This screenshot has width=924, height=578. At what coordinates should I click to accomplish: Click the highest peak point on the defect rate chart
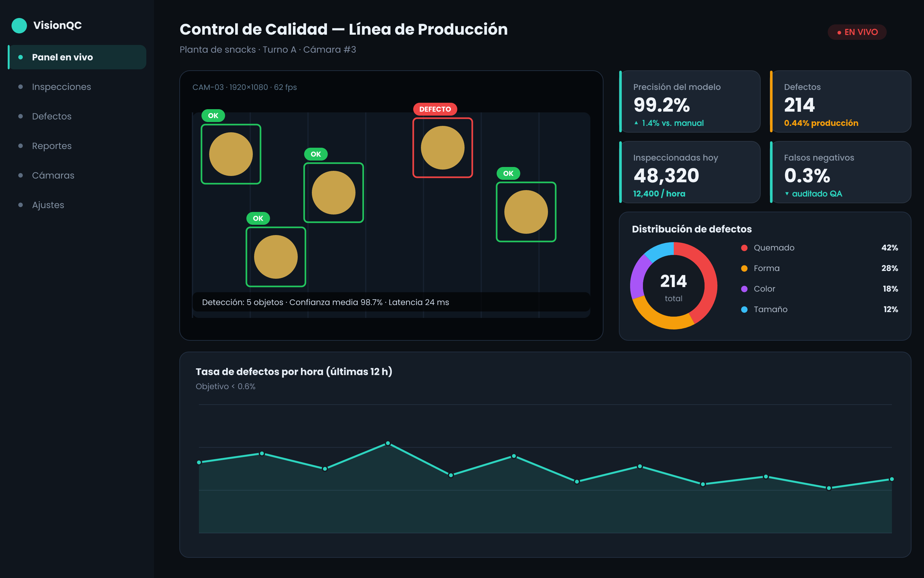coord(388,443)
